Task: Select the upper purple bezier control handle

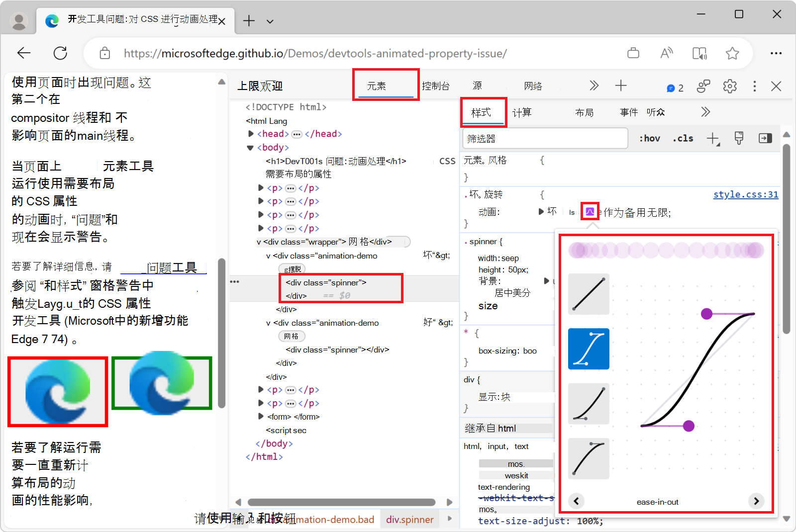Action: pyautogui.click(x=706, y=313)
